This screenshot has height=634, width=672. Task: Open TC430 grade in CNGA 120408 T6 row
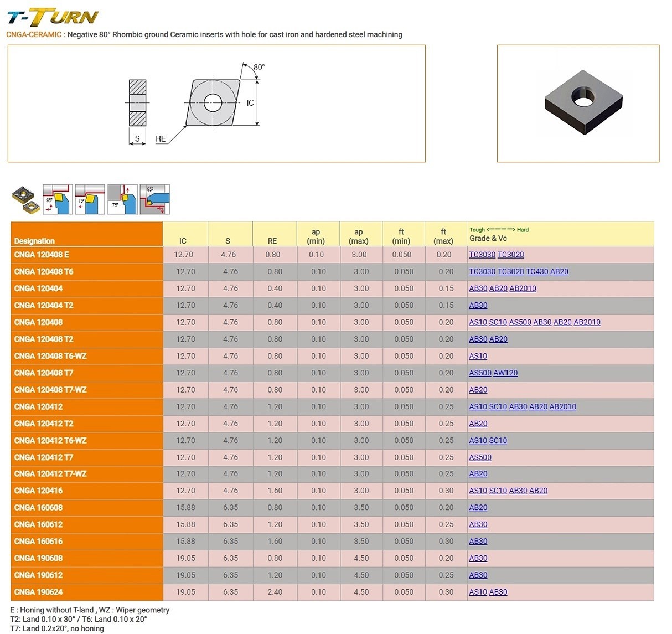pyautogui.click(x=536, y=272)
